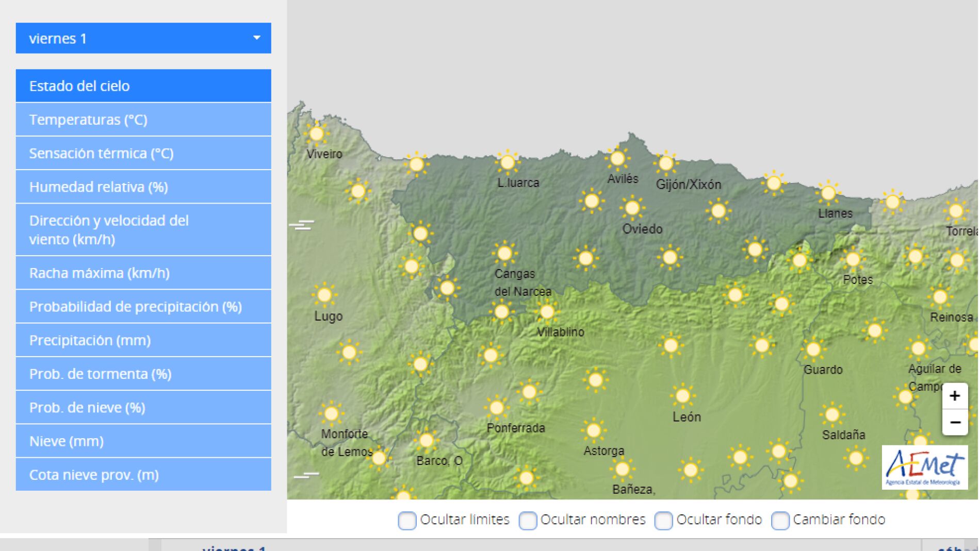This screenshot has height=551, width=980.
Task: Click the sun icon above Avilés
Action: (x=617, y=159)
